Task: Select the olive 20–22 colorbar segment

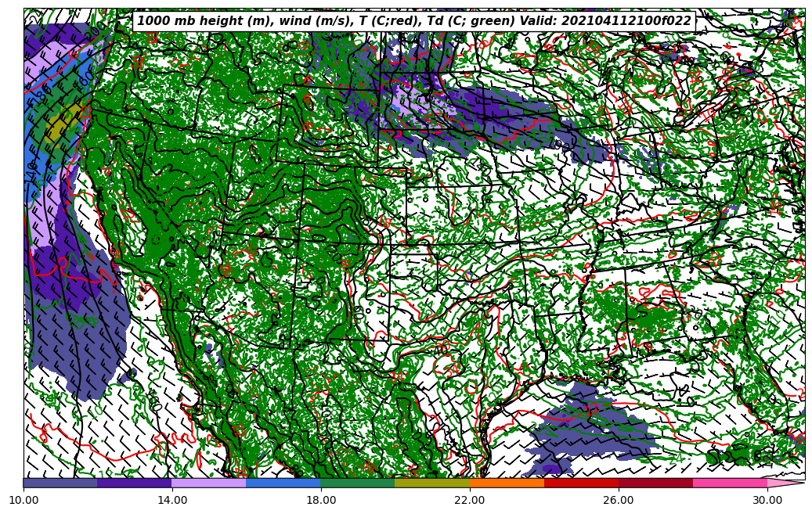Action: point(432,483)
